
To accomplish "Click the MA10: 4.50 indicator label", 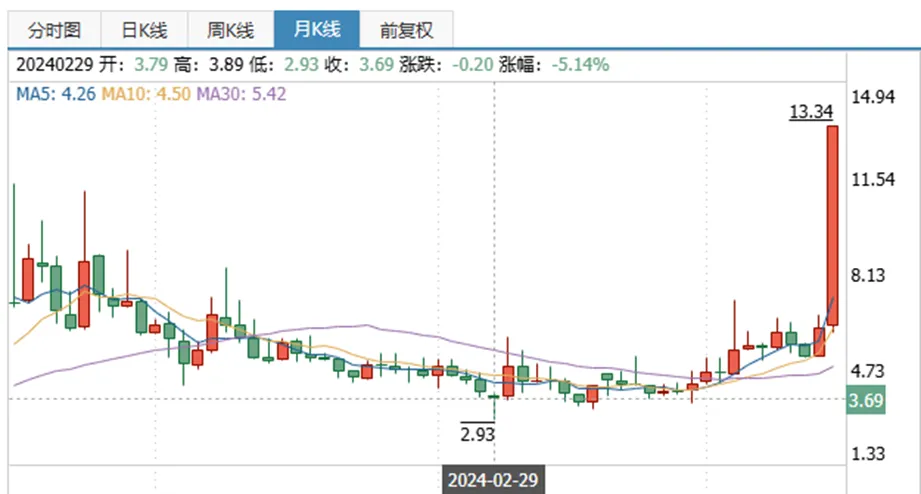I will [x=146, y=94].
